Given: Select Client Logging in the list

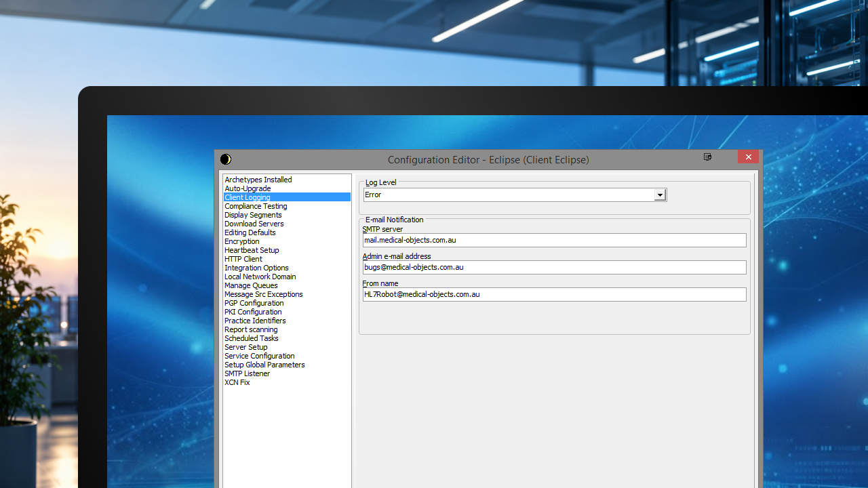Looking at the screenshot, I should point(287,197).
